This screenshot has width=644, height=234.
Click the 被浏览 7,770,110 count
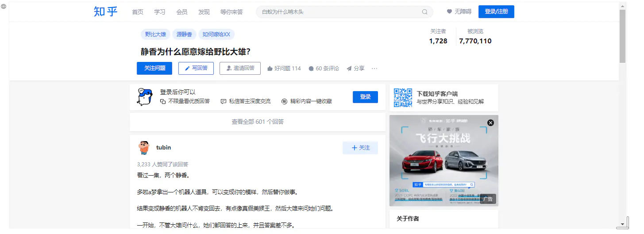click(x=475, y=37)
